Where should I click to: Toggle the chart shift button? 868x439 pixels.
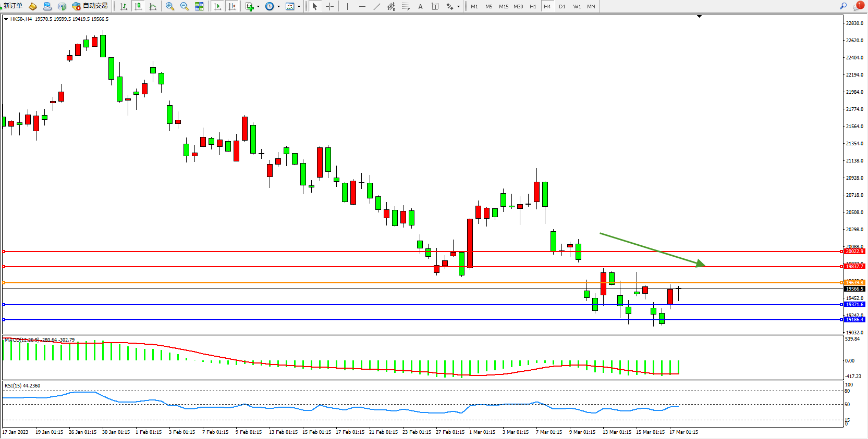pos(232,6)
